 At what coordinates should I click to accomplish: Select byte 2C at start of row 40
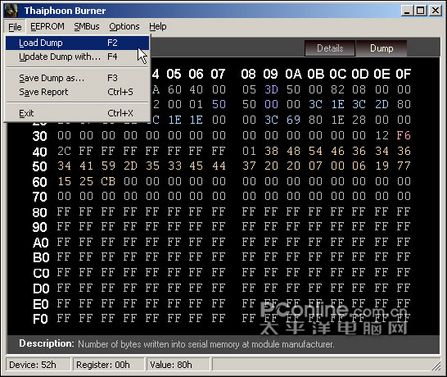point(64,151)
